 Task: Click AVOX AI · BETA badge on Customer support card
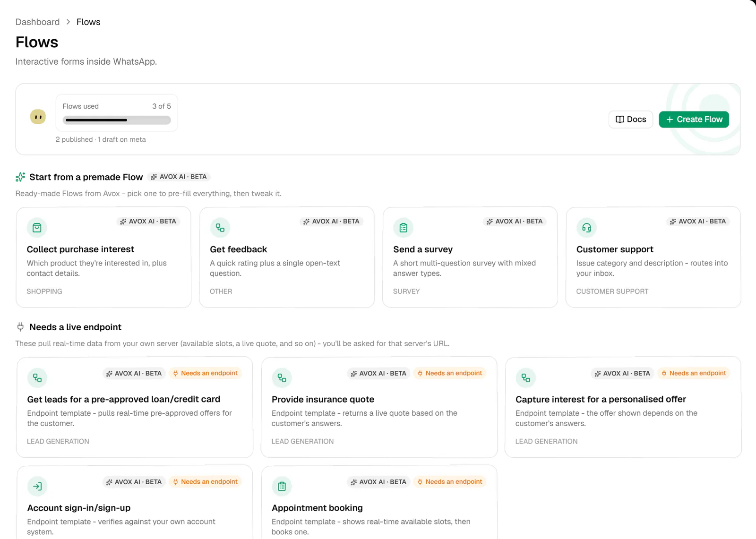(698, 221)
